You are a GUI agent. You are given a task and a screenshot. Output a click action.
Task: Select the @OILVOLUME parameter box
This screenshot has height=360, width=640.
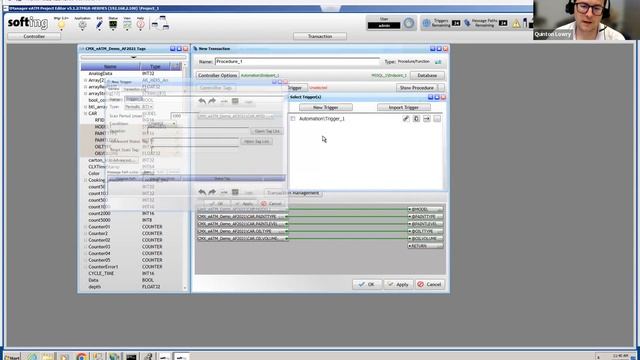[425, 239]
